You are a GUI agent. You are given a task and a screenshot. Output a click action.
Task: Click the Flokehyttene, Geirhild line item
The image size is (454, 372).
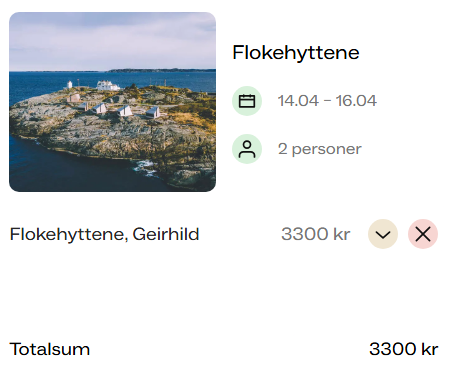coord(104,234)
